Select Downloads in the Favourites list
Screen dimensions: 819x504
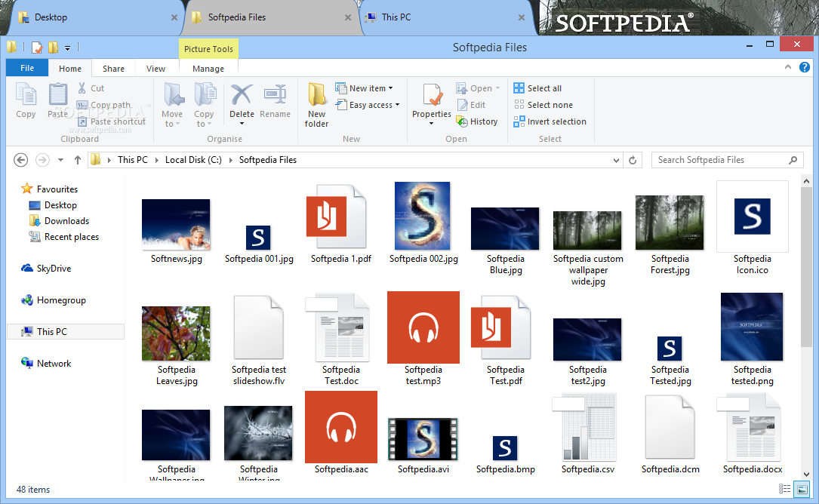(66, 221)
